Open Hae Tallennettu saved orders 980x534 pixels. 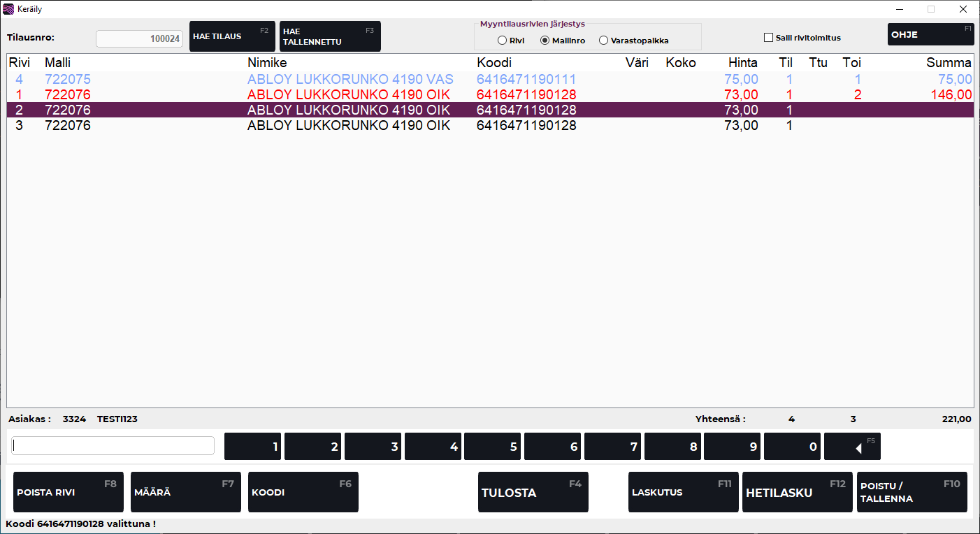pyautogui.click(x=330, y=36)
